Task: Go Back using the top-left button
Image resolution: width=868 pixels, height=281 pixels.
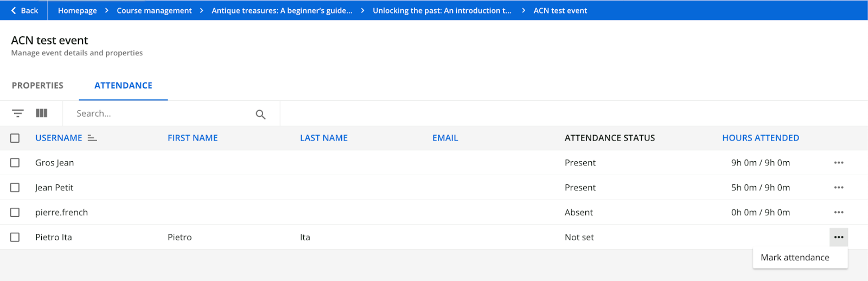Action: (24, 10)
